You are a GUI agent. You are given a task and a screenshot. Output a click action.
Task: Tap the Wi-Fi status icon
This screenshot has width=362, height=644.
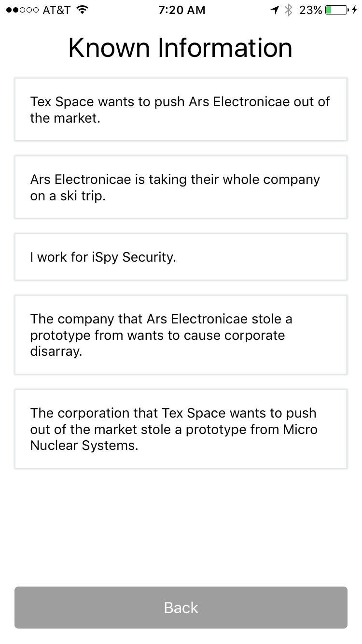(83, 10)
